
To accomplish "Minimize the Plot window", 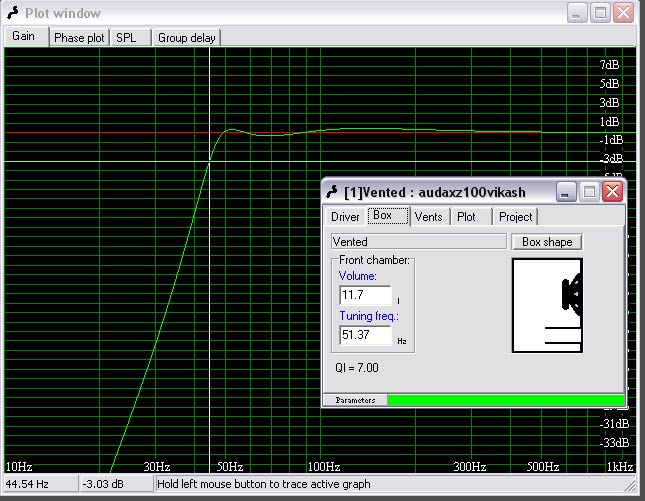I will 577,13.
